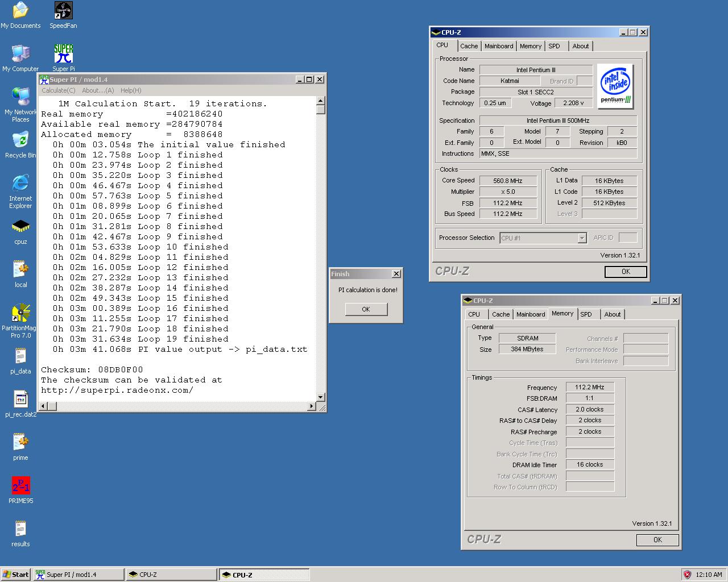The height and width of the screenshot is (582, 728).
Task: Switch to SPD tab in top CPU-Z
Action: [555, 46]
